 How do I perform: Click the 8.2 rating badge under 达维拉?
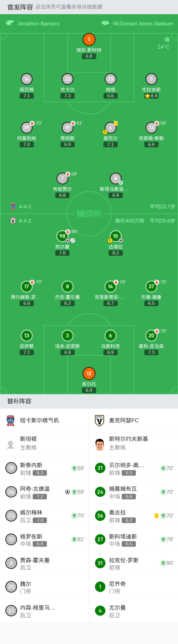click(x=115, y=253)
